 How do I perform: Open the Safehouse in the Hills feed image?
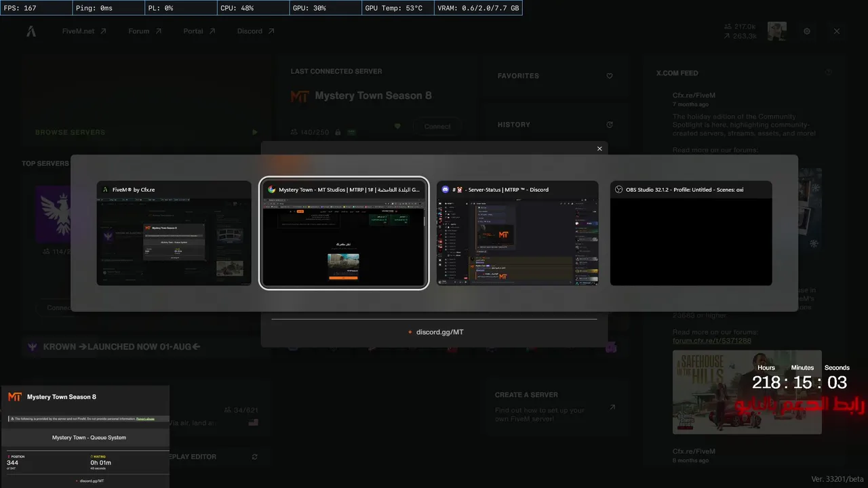pyautogui.click(x=747, y=392)
